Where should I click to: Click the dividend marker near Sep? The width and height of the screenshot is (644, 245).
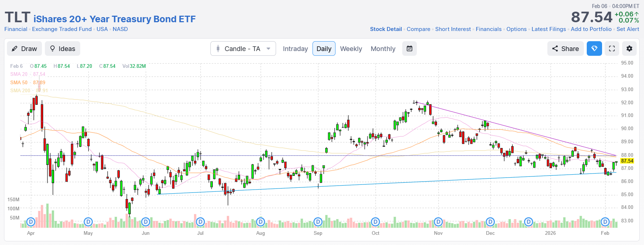click(x=318, y=222)
